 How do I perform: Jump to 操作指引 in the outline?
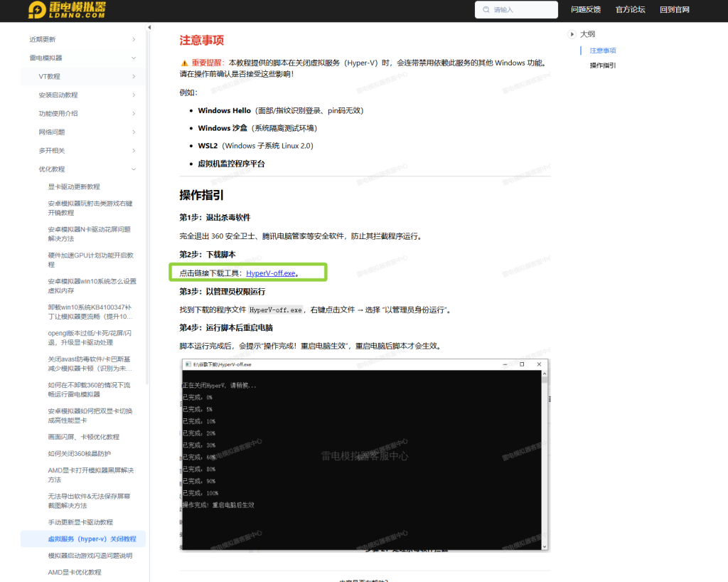pos(603,65)
